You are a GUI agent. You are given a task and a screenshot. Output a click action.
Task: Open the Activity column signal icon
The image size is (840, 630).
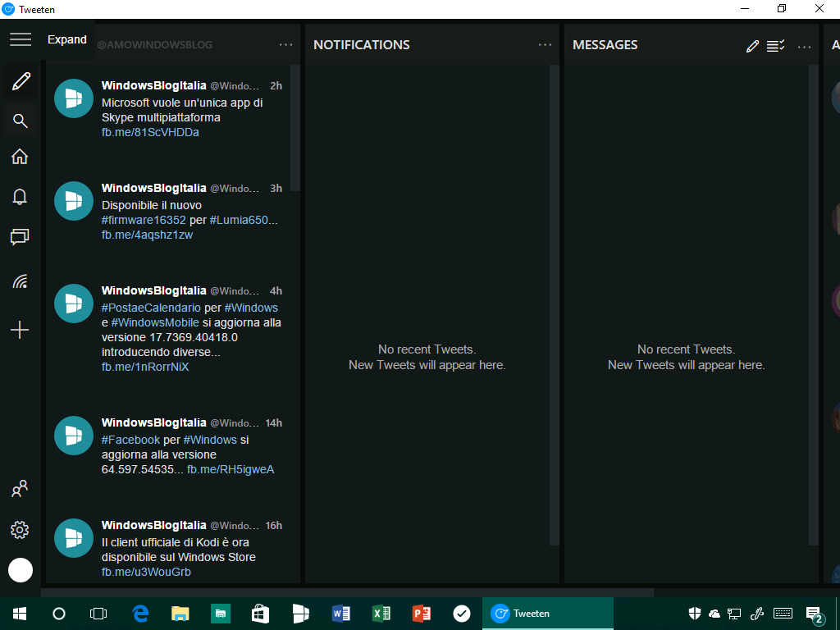point(20,282)
